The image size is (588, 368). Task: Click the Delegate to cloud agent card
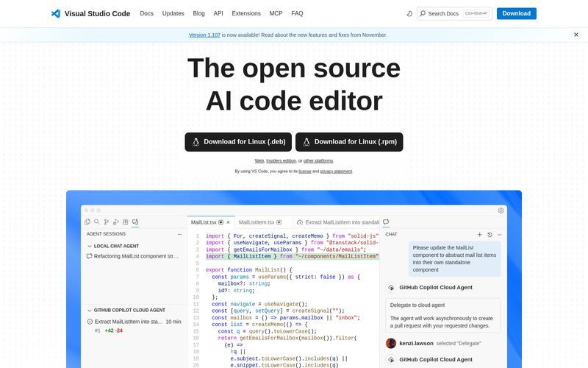[x=443, y=316]
